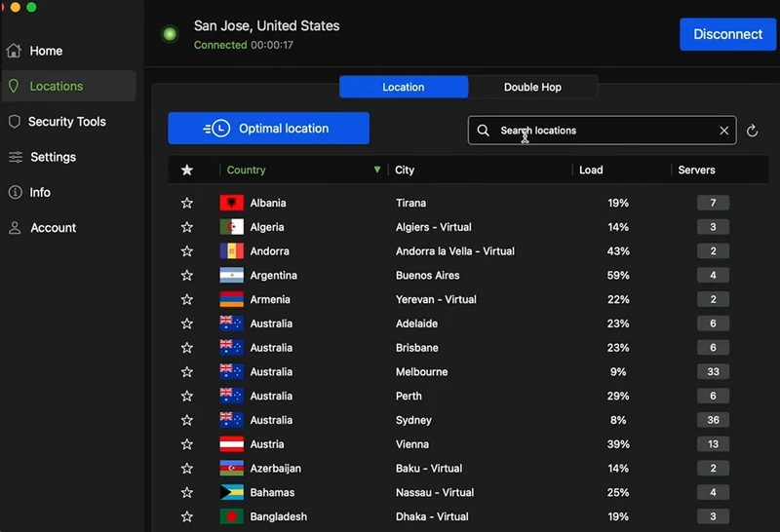Toggle the star for Azerbaijan Baku

coord(187,469)
